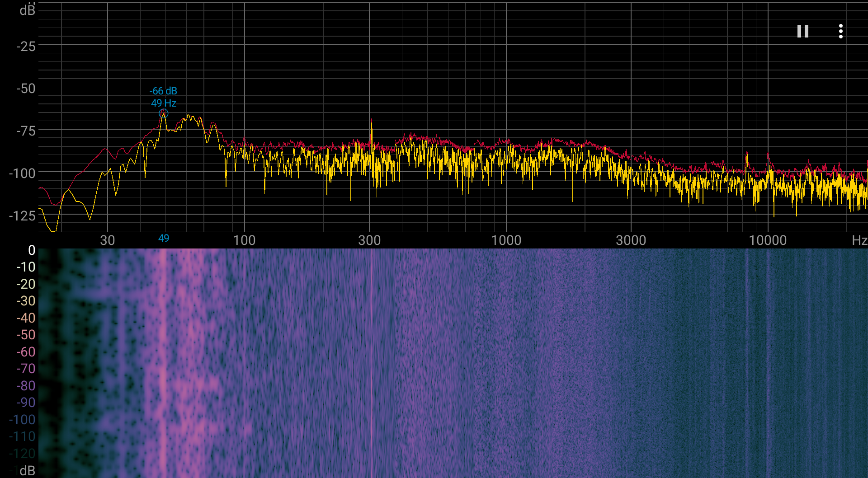Click the 3000 label on frequency axis
This screenshot has height=478, width=868.
[x=631, y=240]
